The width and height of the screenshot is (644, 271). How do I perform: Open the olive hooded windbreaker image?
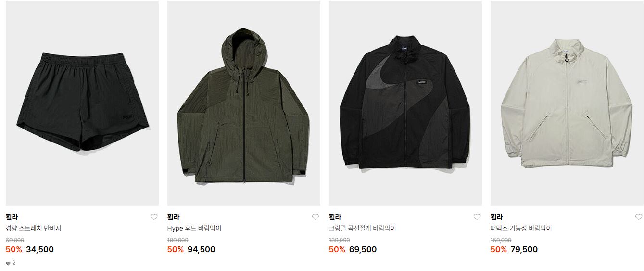[x=244, y=103]
